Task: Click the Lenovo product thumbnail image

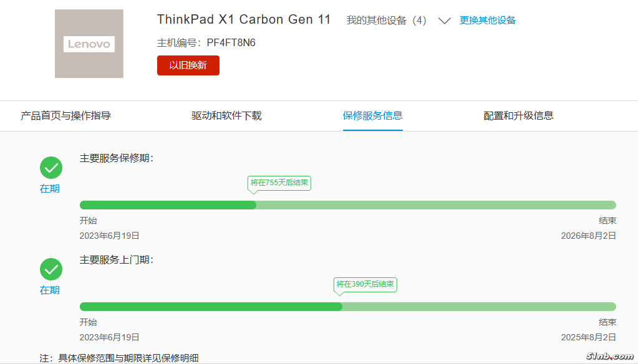Action: click(x=89, y=44)
